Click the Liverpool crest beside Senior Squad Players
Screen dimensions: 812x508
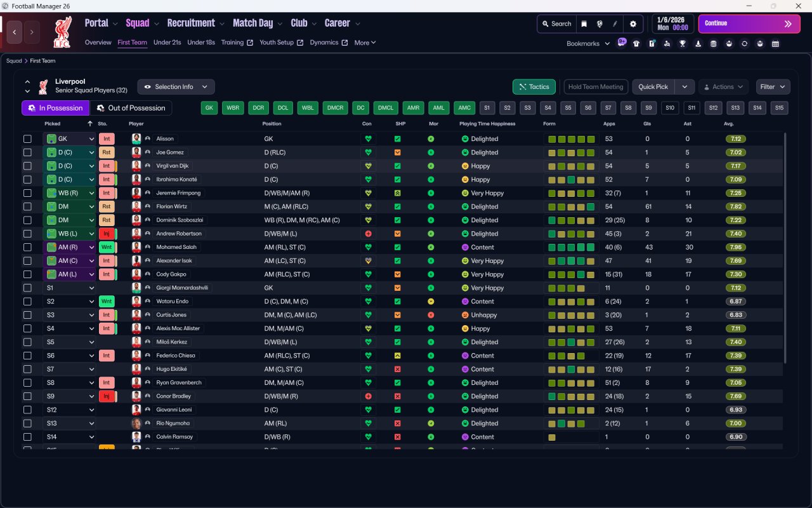tap(43, 87)
